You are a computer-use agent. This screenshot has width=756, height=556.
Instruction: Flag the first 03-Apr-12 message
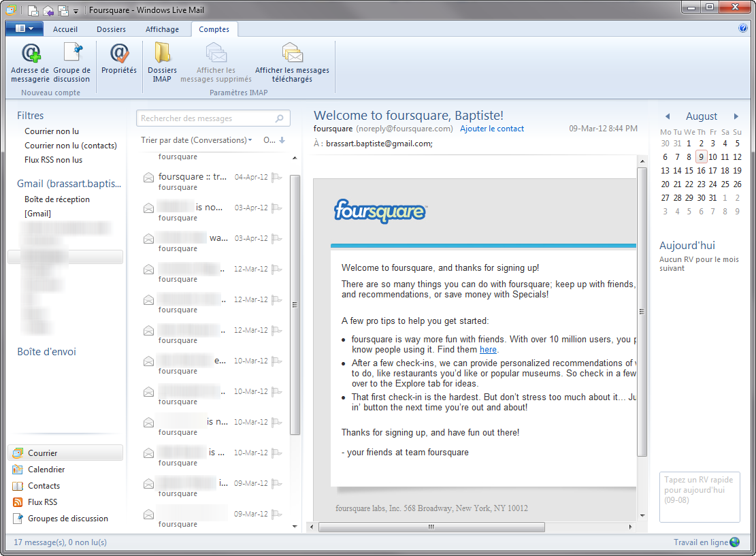tap(277, 208)
